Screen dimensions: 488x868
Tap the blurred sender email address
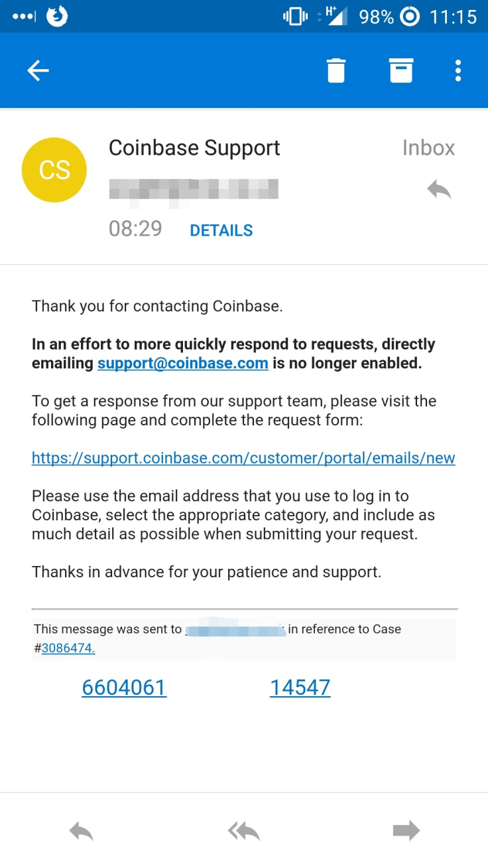point(194,189)
